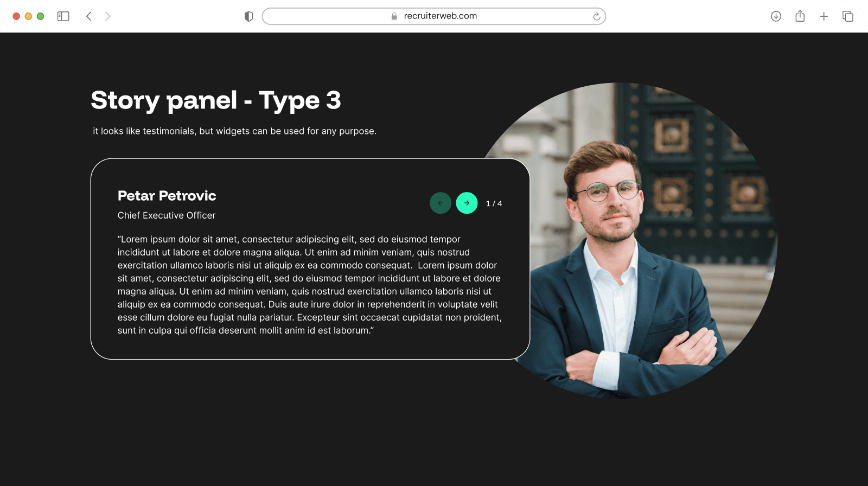The width and height of the screenshot is (868, 486).
Task: Reload the recruiterweb.com page
Action: 596,16
